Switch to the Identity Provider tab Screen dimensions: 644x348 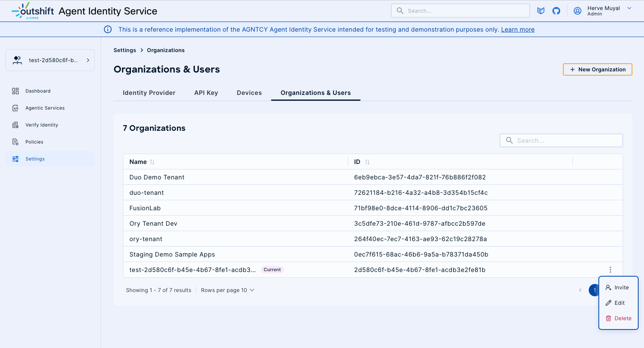(x=149, y=93)
